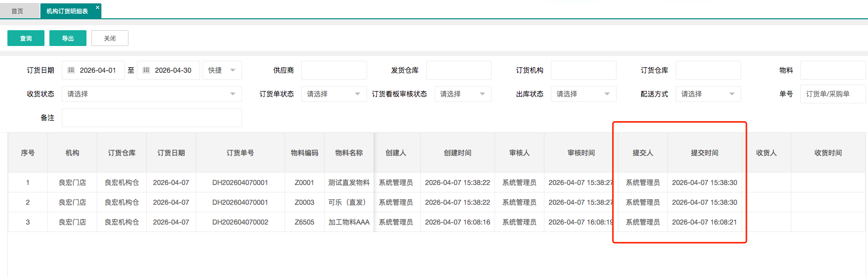Viewport: 868px width, 277px height.
Task: Click the 查询 button
Action: pyautogui.click(x=26, y=38)
